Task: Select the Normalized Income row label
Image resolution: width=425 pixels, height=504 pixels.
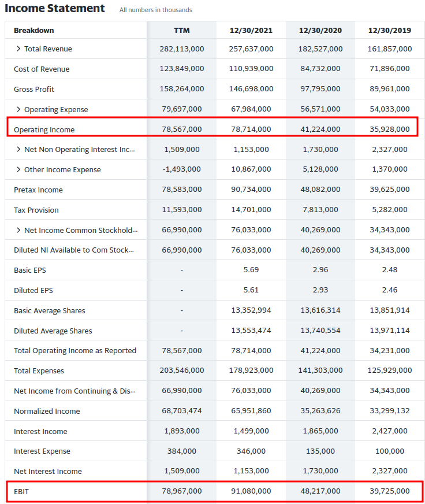Action: 47,411
